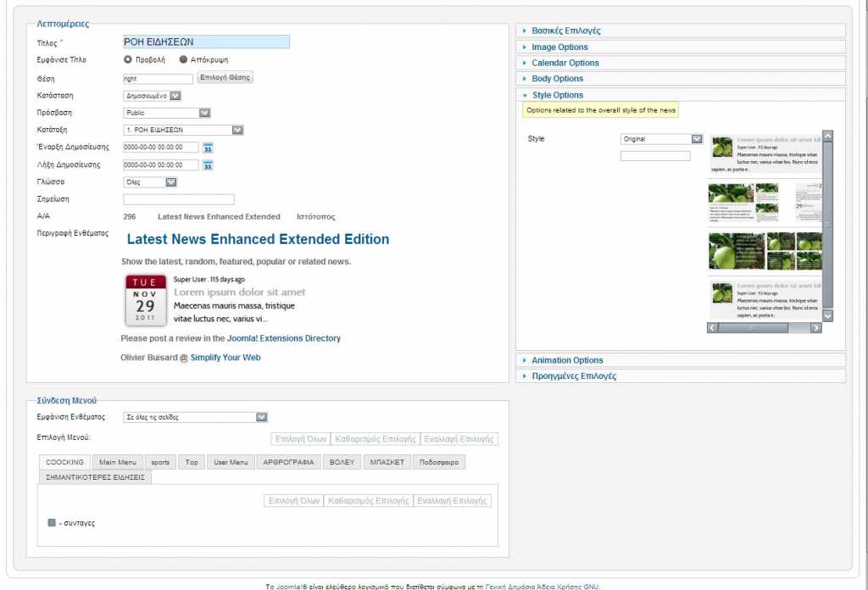Click the style preview scroll-up arrow

tap(828, 135)
